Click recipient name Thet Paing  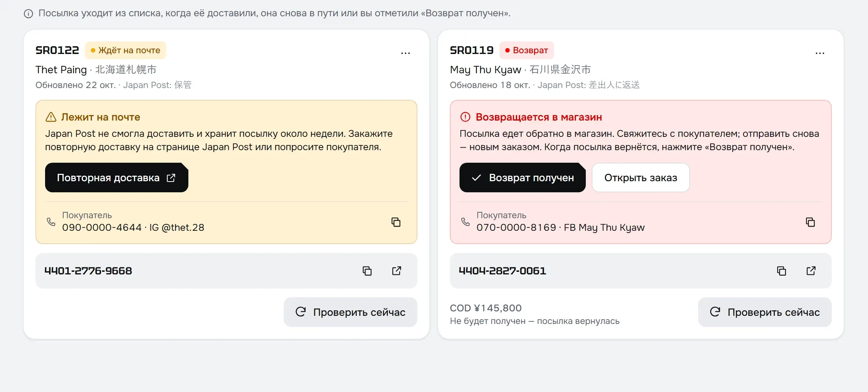[x=61, y=70]
